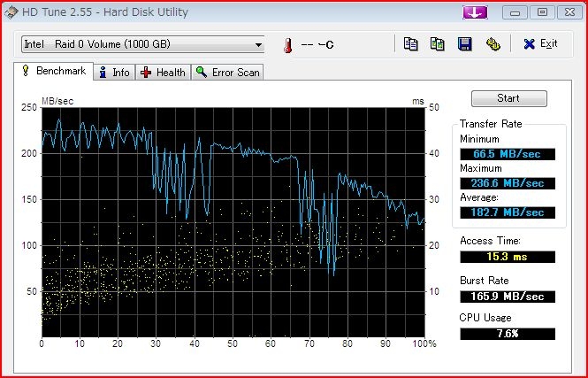588x378 pixels.
Task: Switch to the Info tab
Action: [114, 72]
